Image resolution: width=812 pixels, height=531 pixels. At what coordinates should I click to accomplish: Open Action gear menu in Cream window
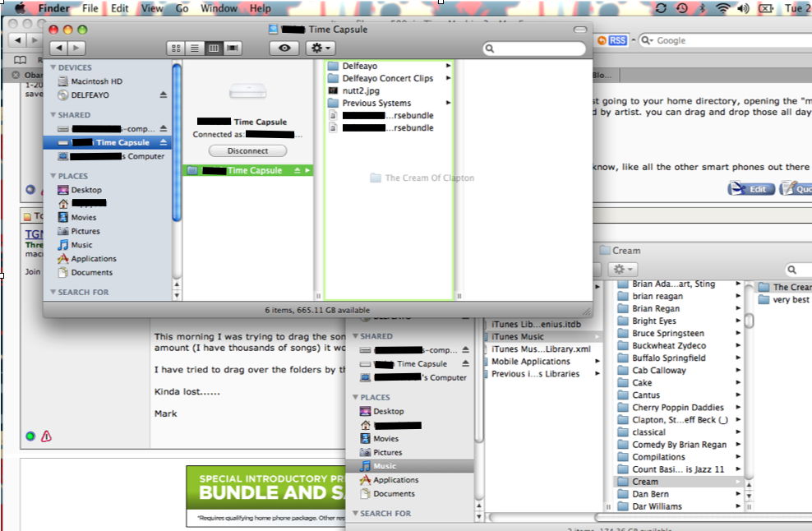tap(622, 270)
